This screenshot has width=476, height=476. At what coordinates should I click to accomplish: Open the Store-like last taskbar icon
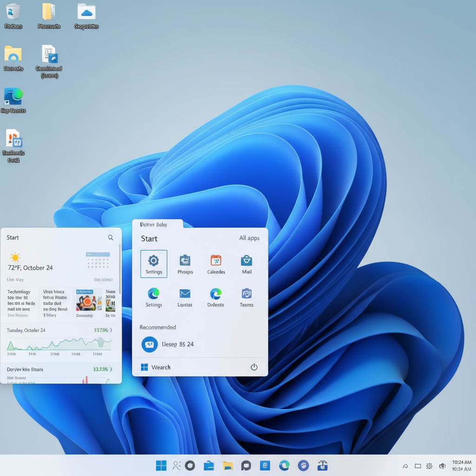pyautogui.click(x=323, y=465)
